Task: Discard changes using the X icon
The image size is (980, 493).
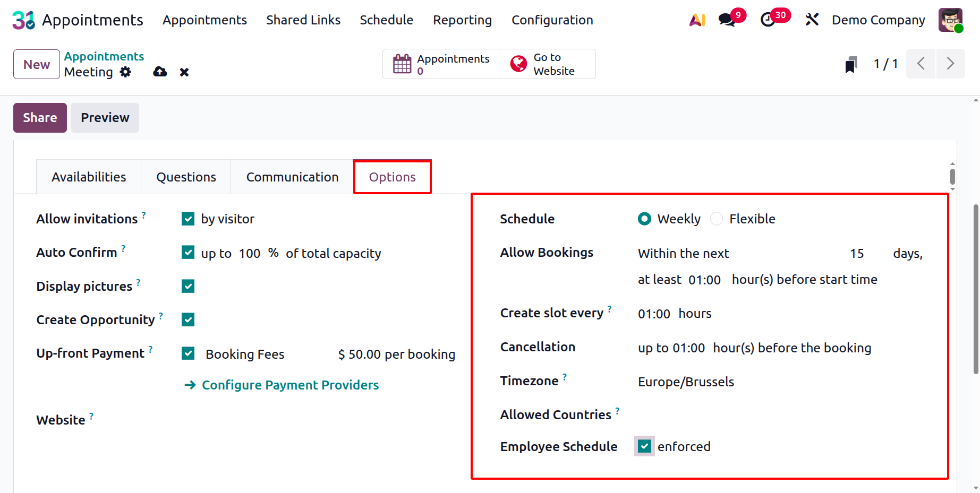Action: (184, 72)
